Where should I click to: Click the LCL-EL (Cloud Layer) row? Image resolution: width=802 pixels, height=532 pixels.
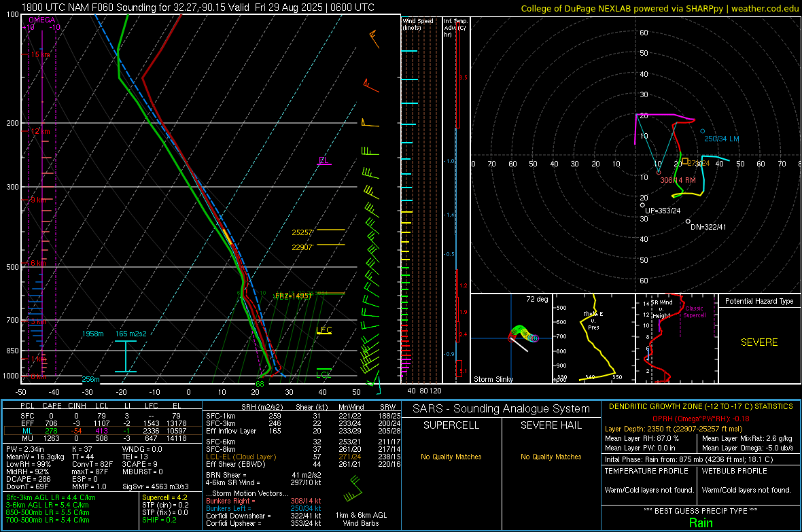[303, 457]
